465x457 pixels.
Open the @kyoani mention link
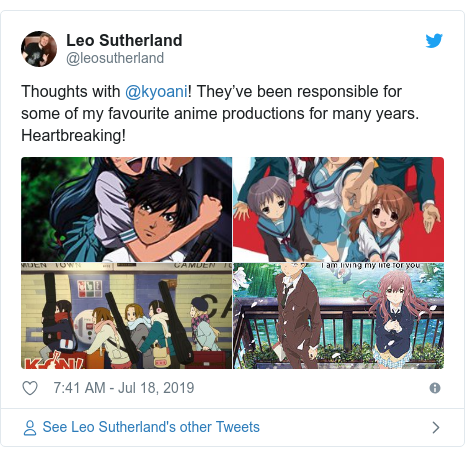156,91
